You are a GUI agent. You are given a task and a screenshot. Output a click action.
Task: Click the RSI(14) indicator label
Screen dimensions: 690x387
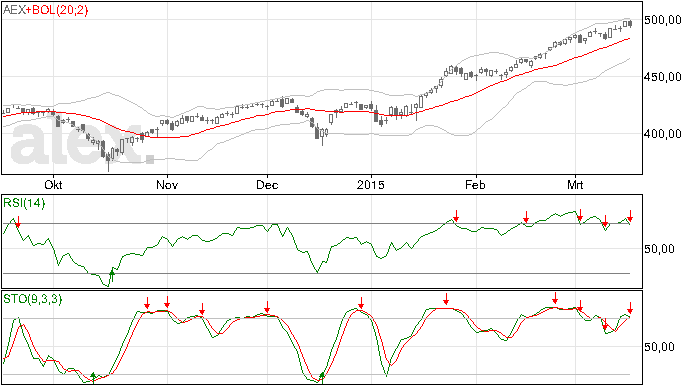click(x=24, y=203)
